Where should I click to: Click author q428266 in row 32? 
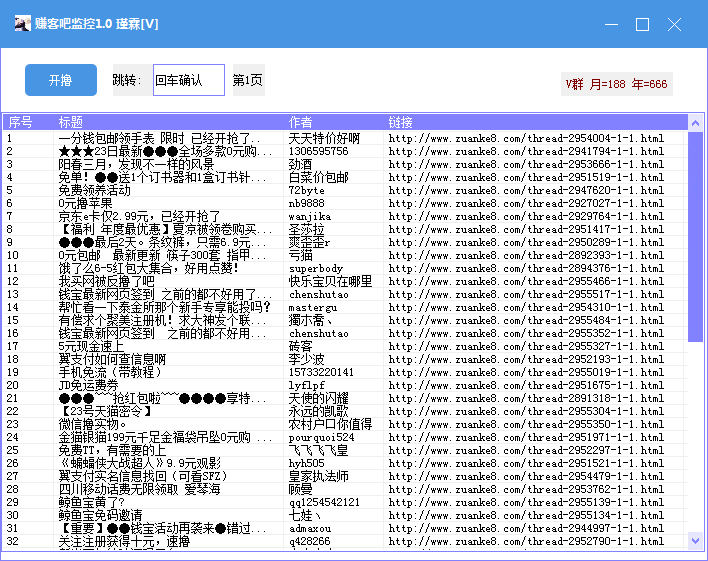[309, 541]
